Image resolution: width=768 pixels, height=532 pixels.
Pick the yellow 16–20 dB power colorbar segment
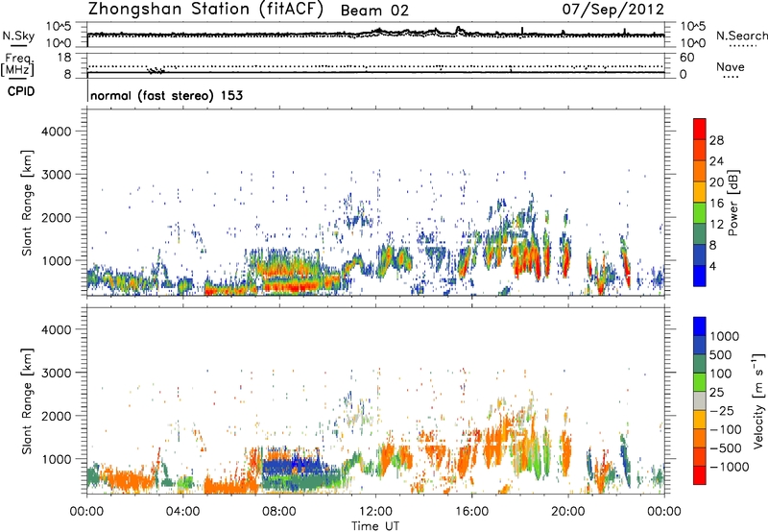click(x=700, y=192)
